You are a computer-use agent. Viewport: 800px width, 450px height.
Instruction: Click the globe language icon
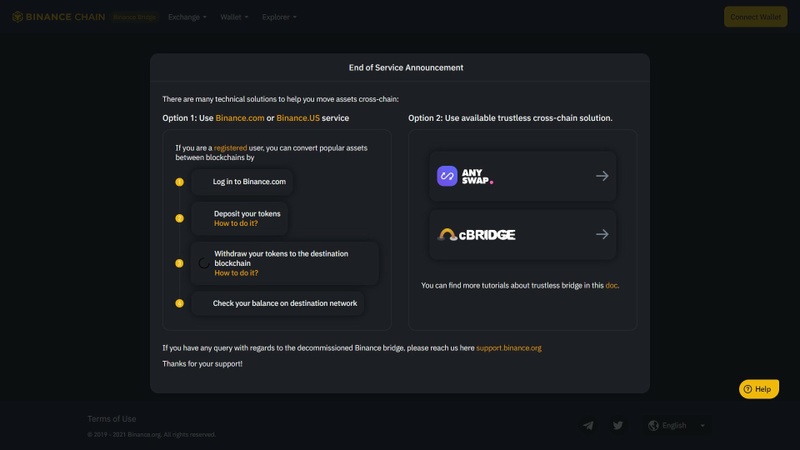tap(653, 426)
